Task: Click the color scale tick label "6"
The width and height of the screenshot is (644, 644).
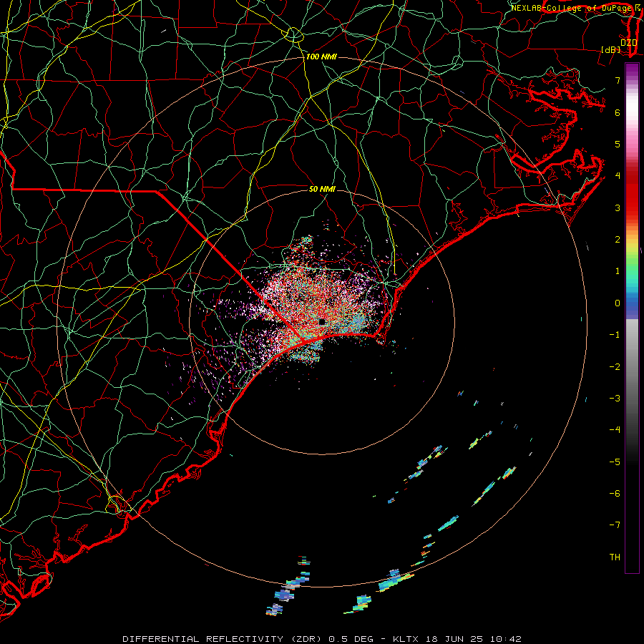Action: (x=618, y=112)
